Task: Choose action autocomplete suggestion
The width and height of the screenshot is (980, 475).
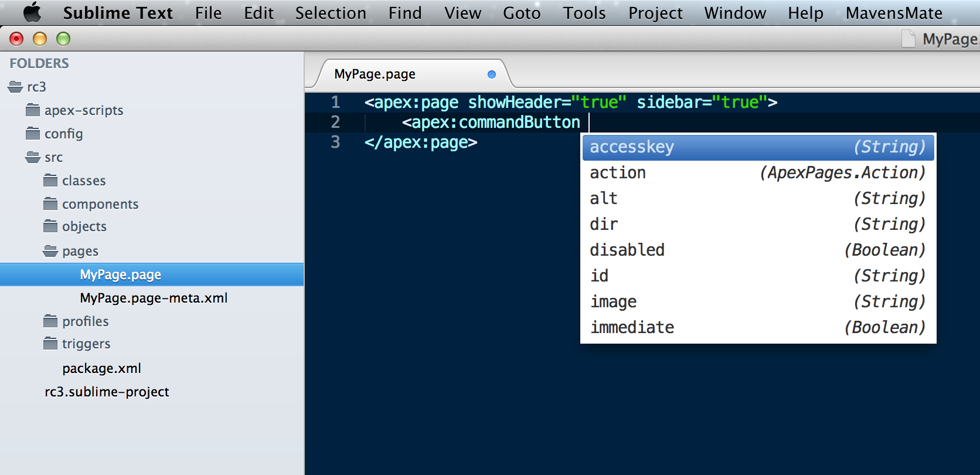Action: (x=758, y=173)
